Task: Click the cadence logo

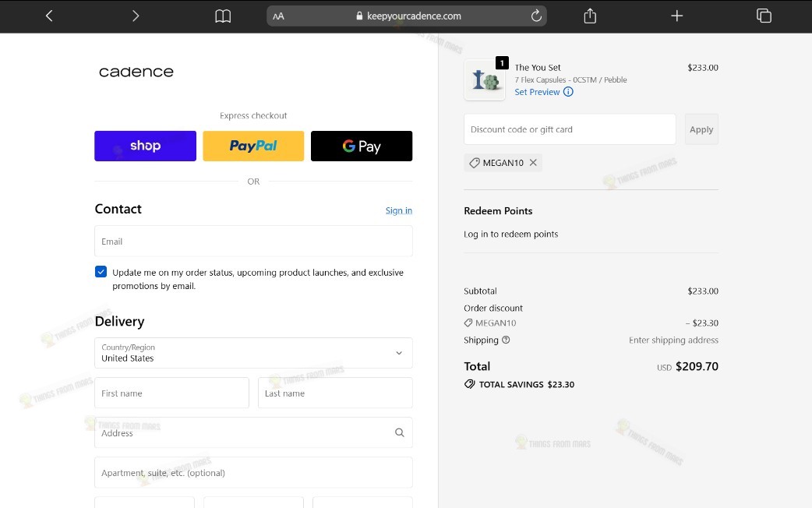Action: pos(136,72)
